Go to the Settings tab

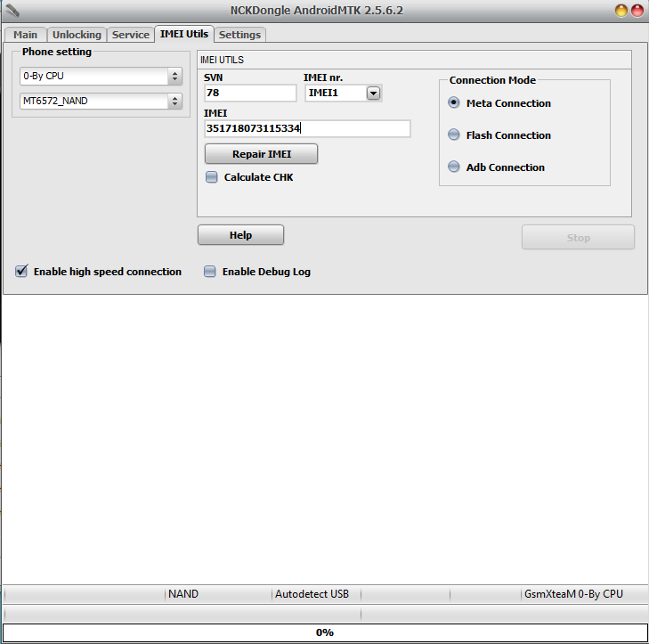point(239,35)
